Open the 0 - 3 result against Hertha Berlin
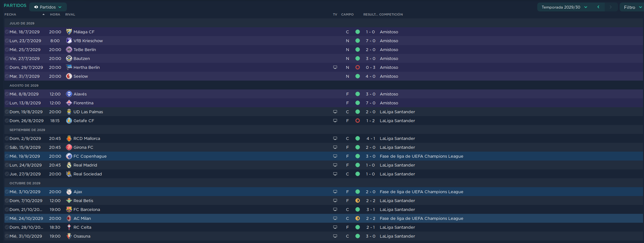The height and width of the screenshot is (243, 644). (x=370, y=67)
